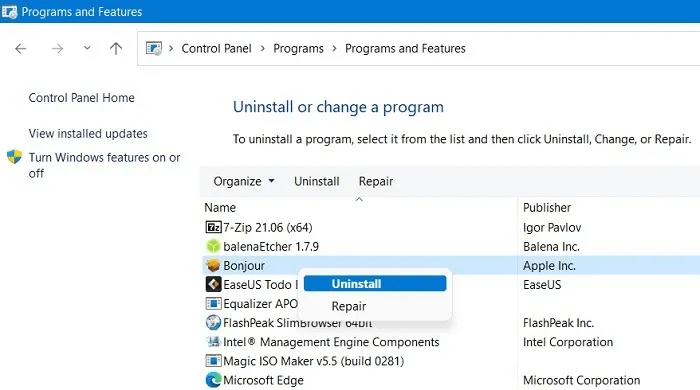Go forward with the right arrow
The image size is (700, 390).
click(57, 48)
